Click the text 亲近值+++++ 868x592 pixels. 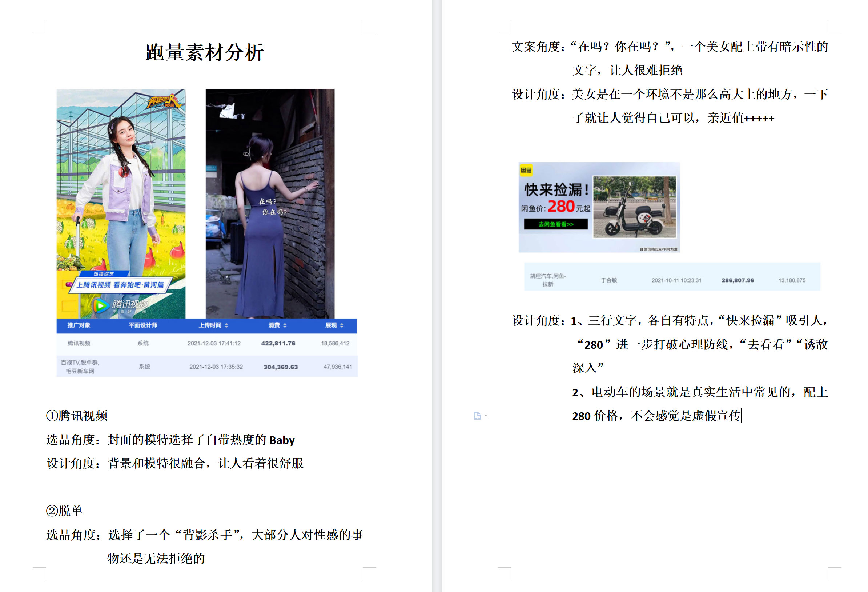pyautogui.click(x=741, y=118)
